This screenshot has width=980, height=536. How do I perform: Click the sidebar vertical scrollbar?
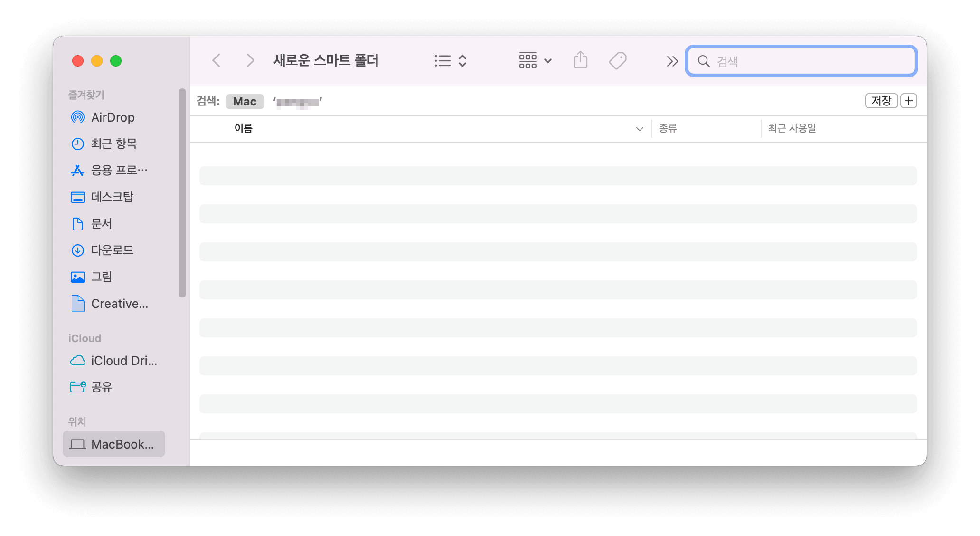(182, 193)
